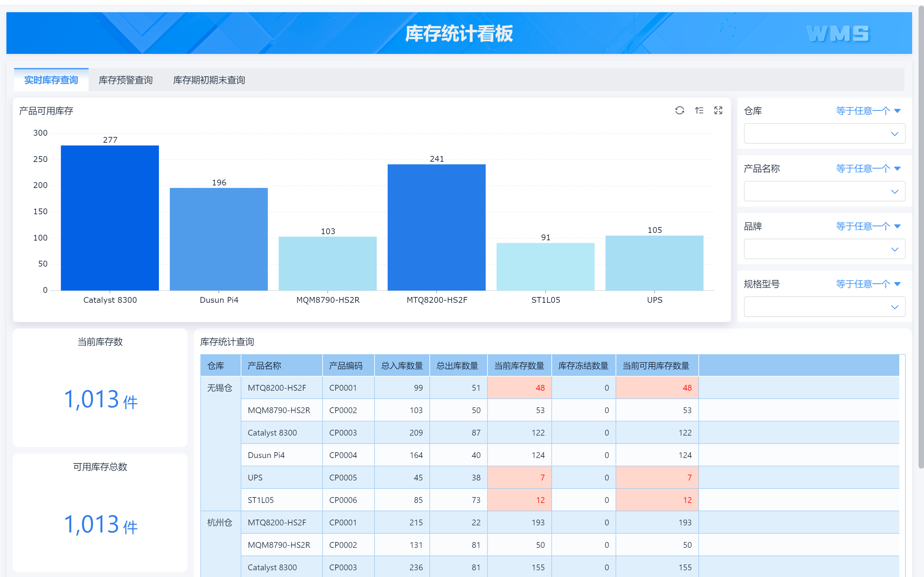The height and width of the screenshot is (577, 924).
Task: Click the sort icon on chart panel
Action: click(699, 111)
